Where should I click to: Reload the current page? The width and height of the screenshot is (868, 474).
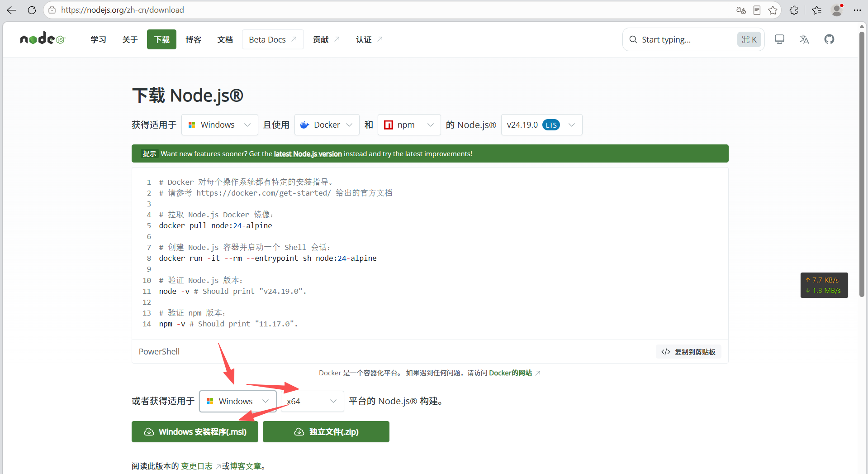point(32,10)
